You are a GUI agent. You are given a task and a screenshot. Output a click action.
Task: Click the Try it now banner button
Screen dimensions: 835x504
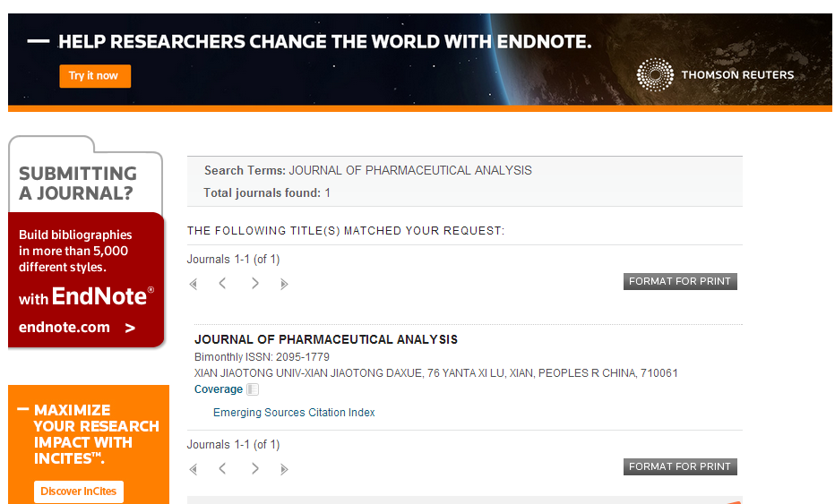pyautogui.click(x=95, y=76)
